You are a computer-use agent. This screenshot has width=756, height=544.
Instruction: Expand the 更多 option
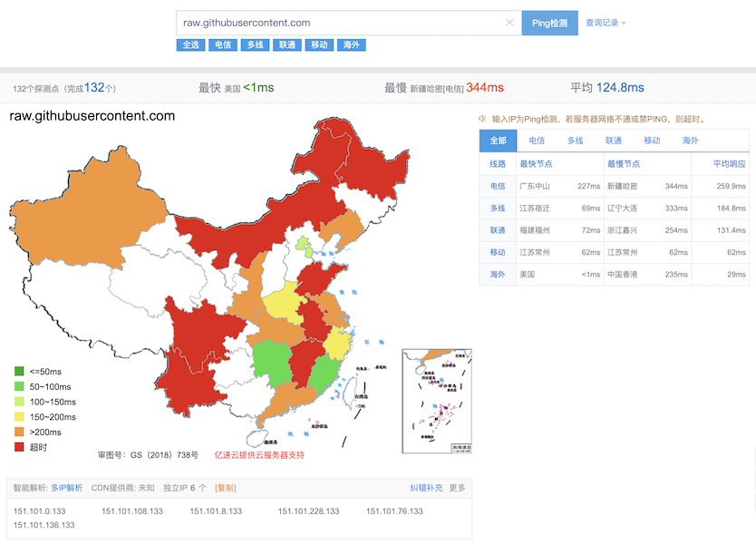(457, 488)
